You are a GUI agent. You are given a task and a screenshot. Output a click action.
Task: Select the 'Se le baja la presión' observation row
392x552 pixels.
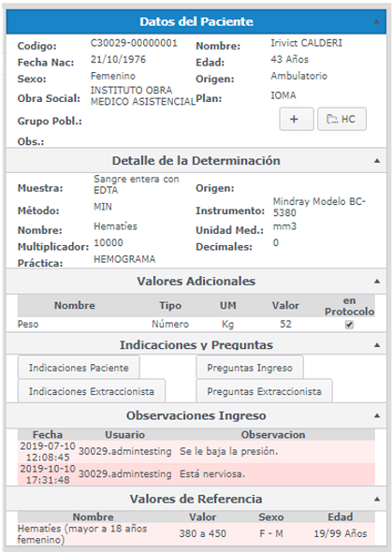pos(196,451)
